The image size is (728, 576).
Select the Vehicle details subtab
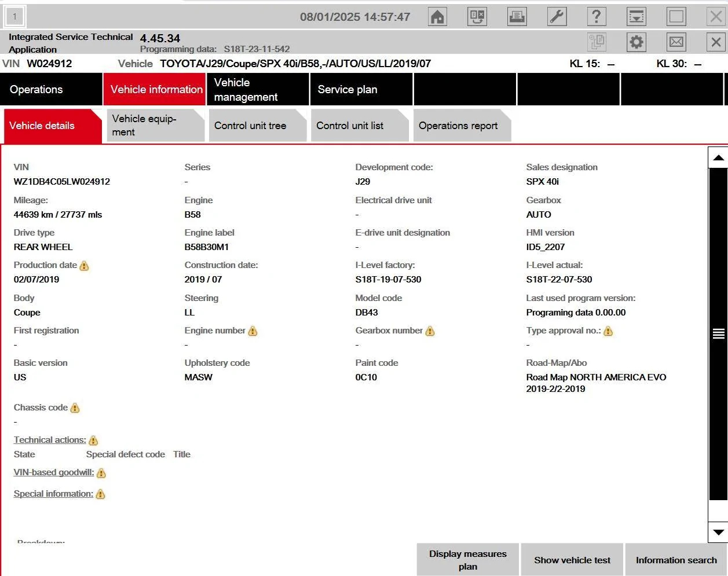[52, 126]
